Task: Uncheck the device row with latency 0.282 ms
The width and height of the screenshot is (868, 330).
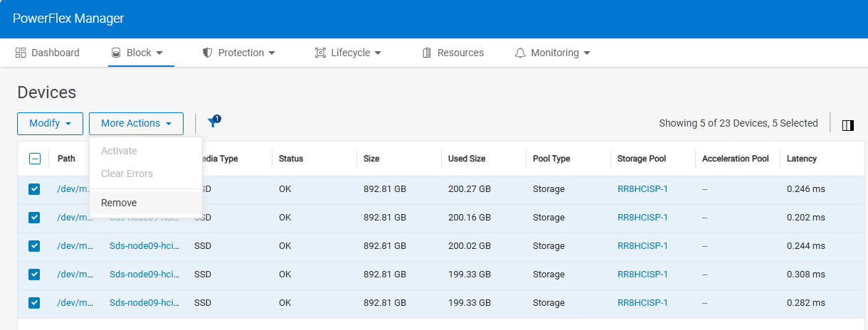Action: tap(34, 303)
